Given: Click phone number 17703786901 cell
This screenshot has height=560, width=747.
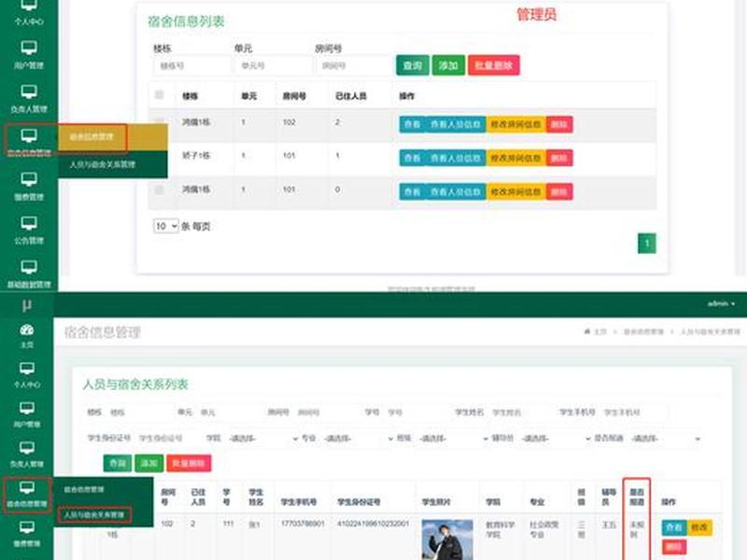Looking at the screenshot, I should click(303, 524).
